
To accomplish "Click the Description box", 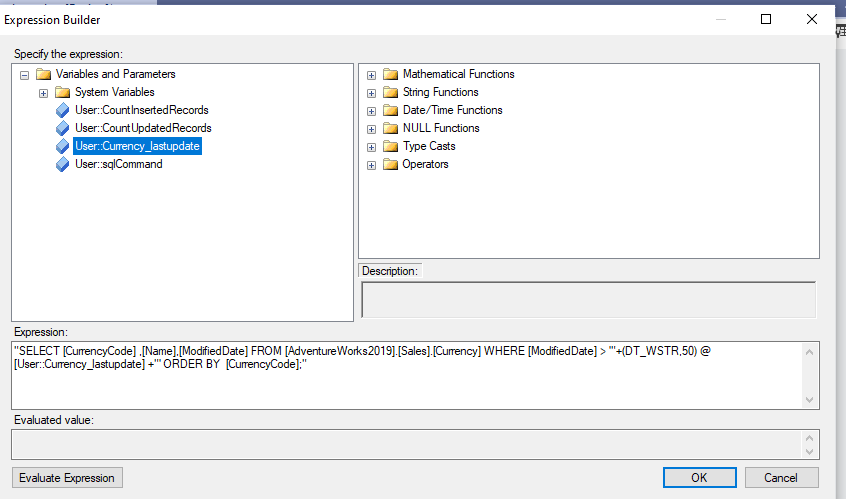I will pyautogui.click(x=589, y=299).
